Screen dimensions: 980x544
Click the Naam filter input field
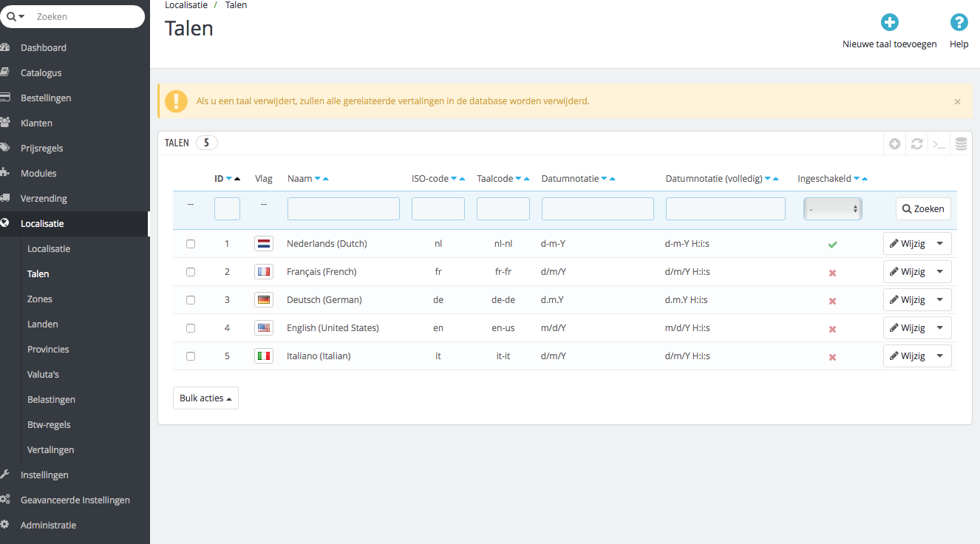[343, 209]
